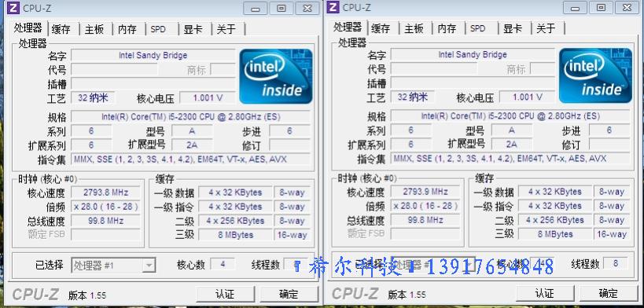
Task: Click Intel inside logo in left window
Action: (x=276, y=76)
